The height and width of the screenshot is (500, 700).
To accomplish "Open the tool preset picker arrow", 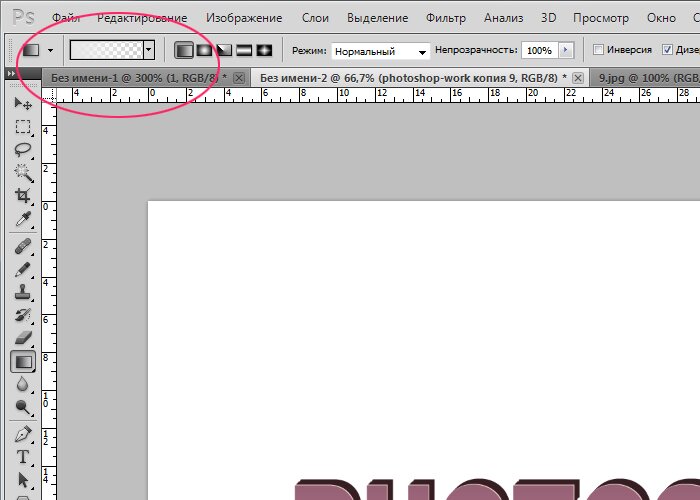I will pos(50,50).
